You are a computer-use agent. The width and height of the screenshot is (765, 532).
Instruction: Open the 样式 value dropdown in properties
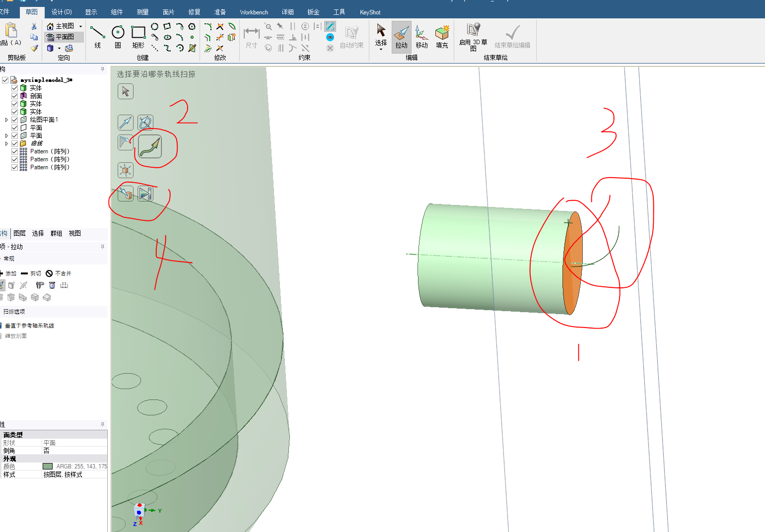point(74,474)
